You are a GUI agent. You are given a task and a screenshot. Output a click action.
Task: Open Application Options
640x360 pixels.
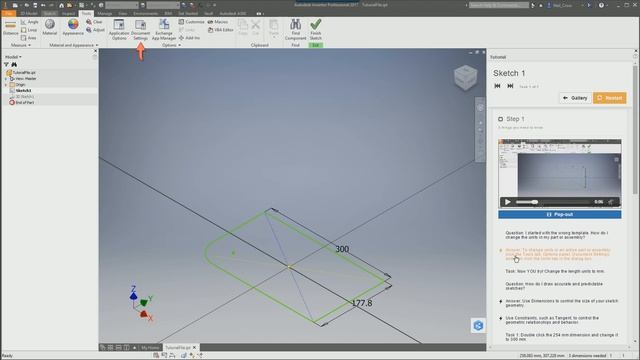(119, 30)
